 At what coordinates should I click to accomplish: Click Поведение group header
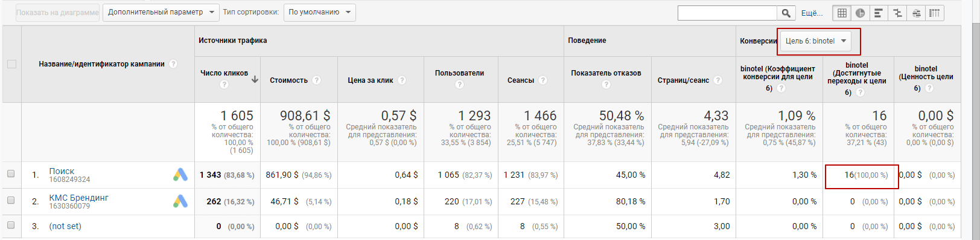(587, 41)
